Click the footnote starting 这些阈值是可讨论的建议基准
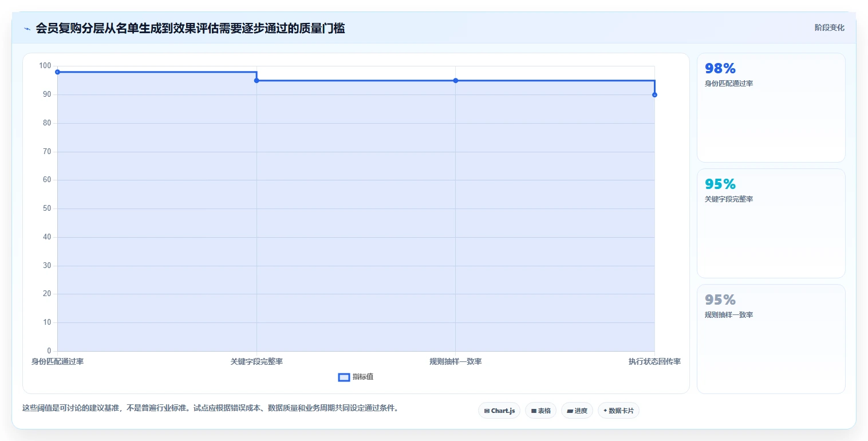Screen dimensions: 868x441 coord(210,408)
